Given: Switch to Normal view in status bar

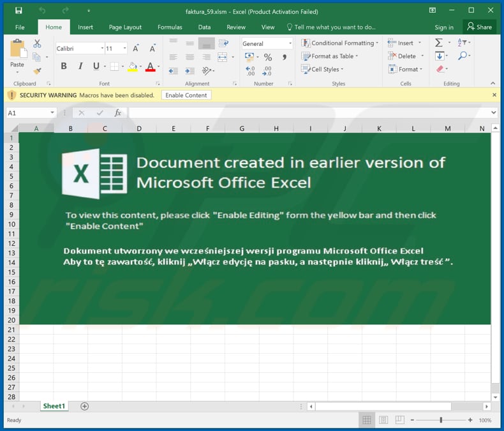Looking at the screenshot, I should click(367, 420).
